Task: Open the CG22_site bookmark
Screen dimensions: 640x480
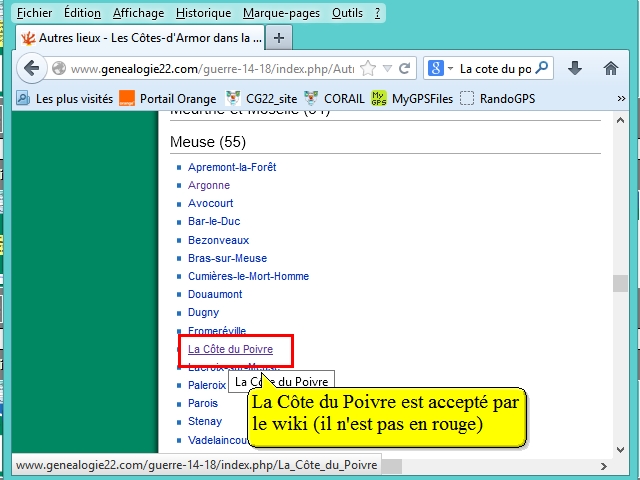Action: tap(261, 99)
